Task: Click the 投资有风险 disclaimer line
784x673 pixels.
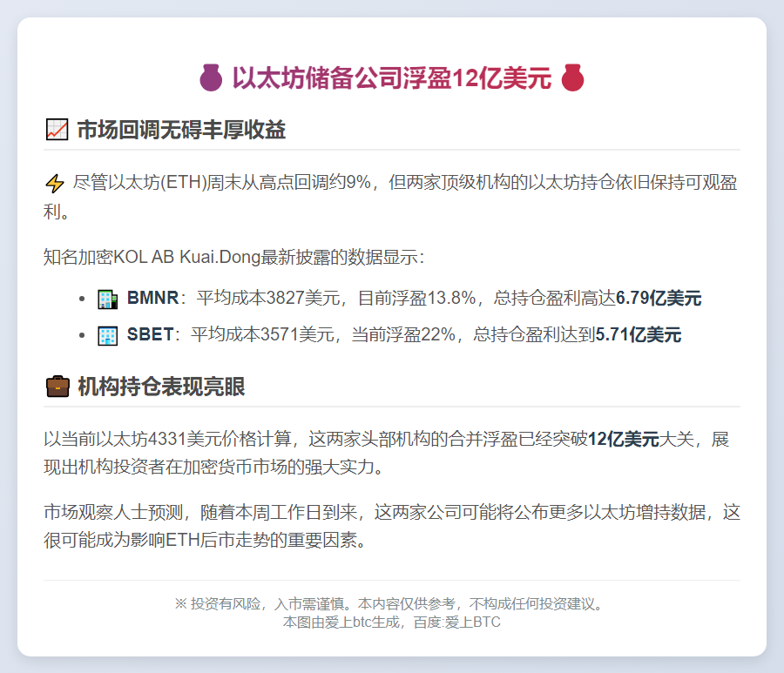Action: pos(391,603)
